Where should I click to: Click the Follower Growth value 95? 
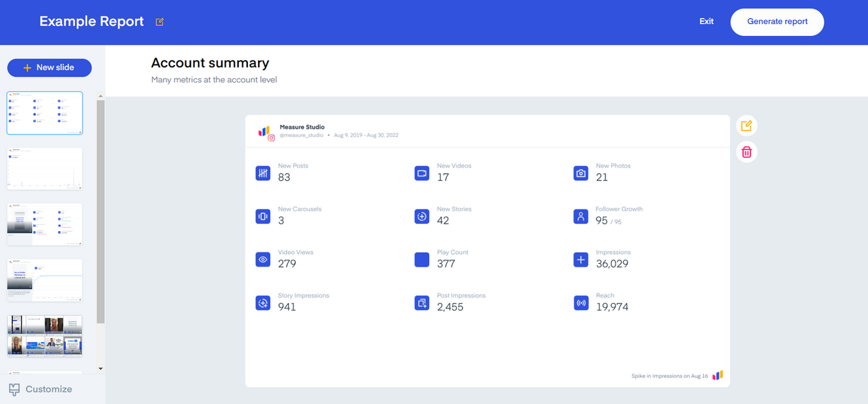(x=602, y=221)
